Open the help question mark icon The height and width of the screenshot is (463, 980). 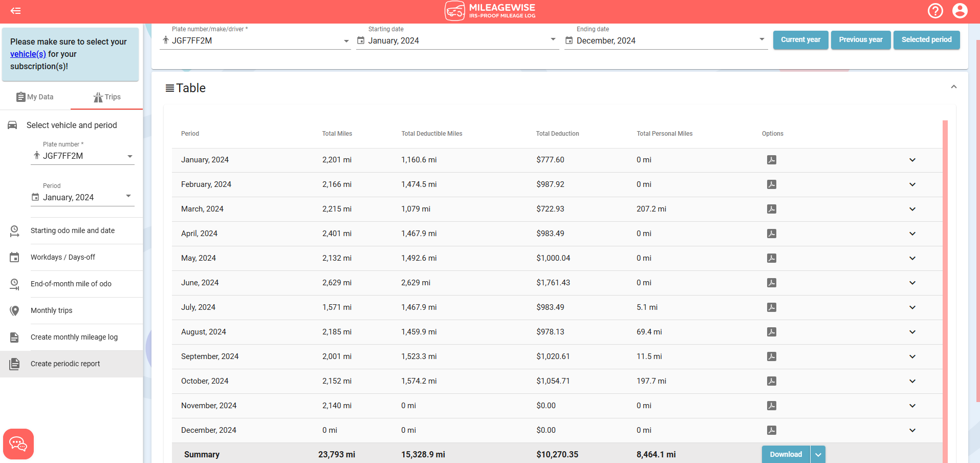(x=935, y=11)
